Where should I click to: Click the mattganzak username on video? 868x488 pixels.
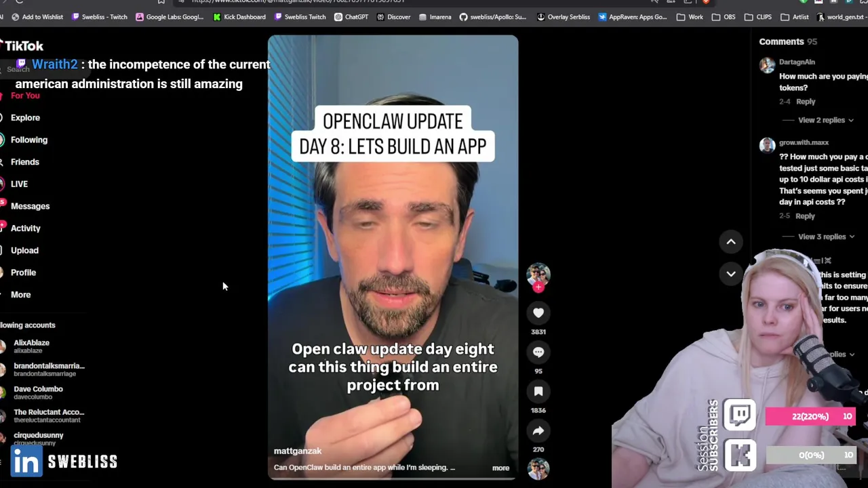[298, 451]
